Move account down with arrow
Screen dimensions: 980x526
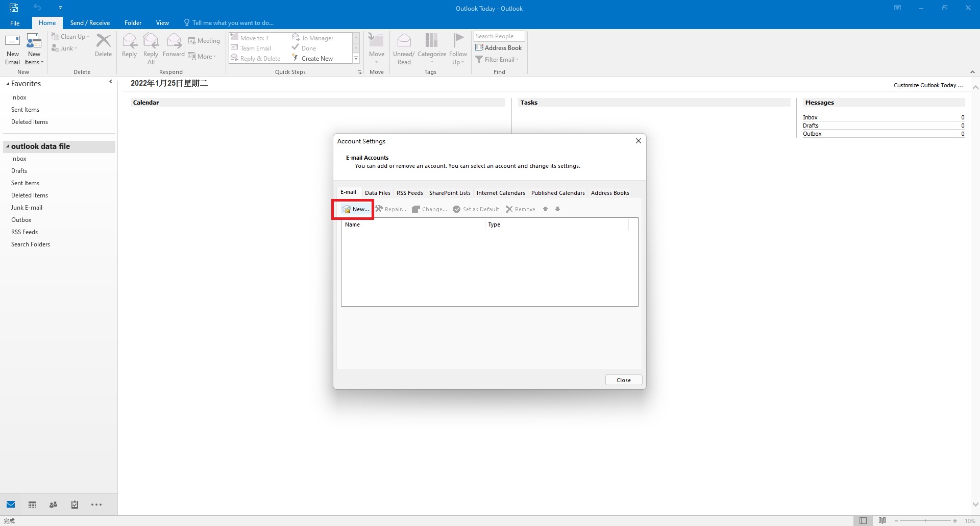tap(558, 209)
